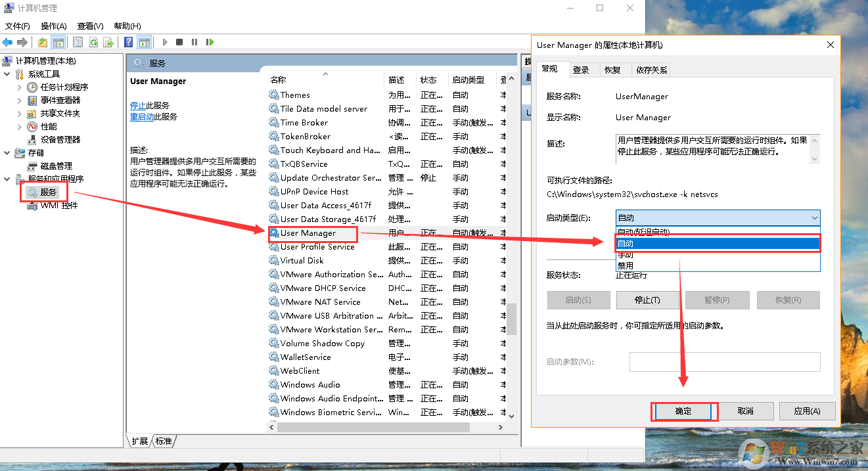The height and width of the screenshot is (471, 868).
Task: Click the Start Service play icon
Action: point(165,42)
